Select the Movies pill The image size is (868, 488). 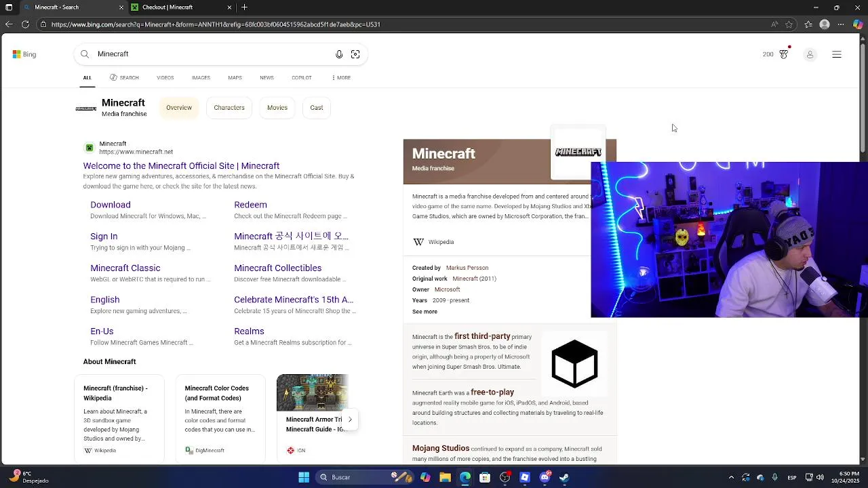click(277, 108)
